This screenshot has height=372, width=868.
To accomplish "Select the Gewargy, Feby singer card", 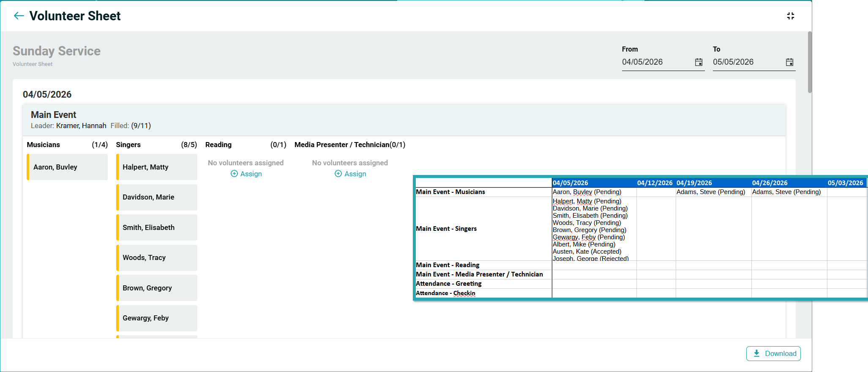I will [x=157, y=318].
